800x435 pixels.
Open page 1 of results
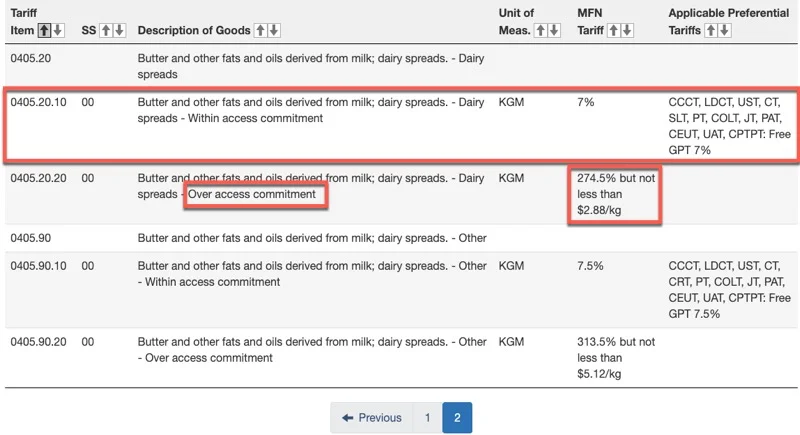tap(427, 418)
